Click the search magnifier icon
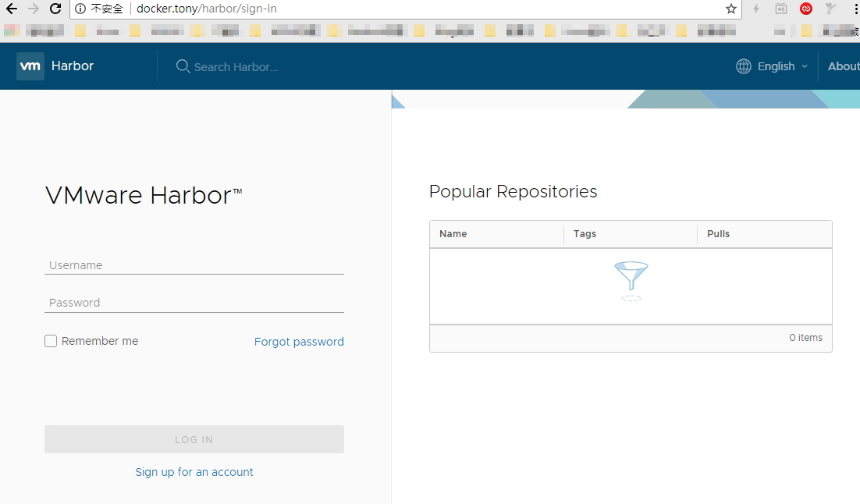 (x=183, y=66)
